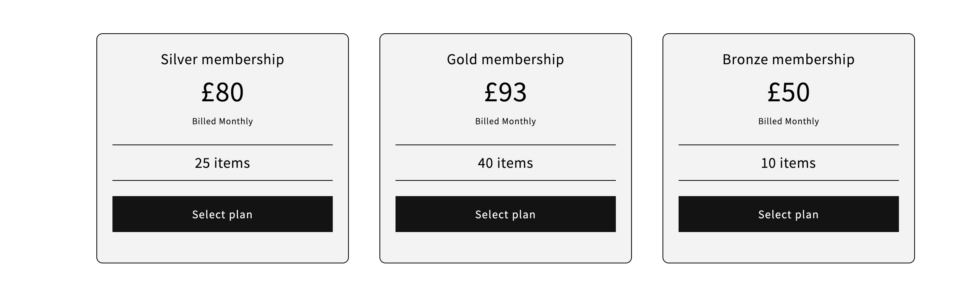Select plan for Gold membership
The image size is (980, 302).
click(505, 214)
